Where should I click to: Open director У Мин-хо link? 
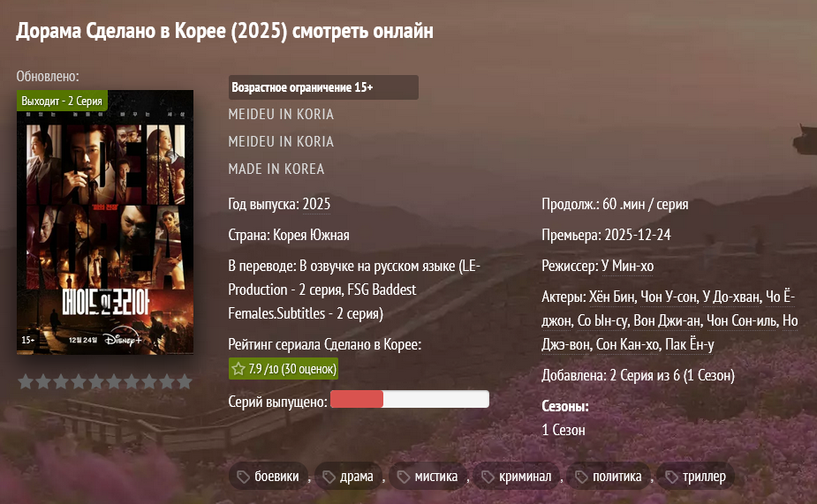pos(627,266)
